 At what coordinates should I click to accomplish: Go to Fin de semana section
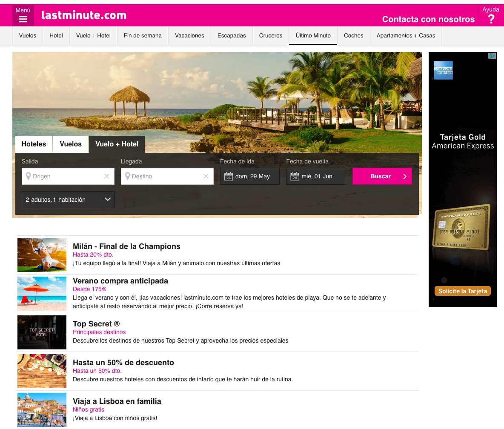tap(143, 36)
